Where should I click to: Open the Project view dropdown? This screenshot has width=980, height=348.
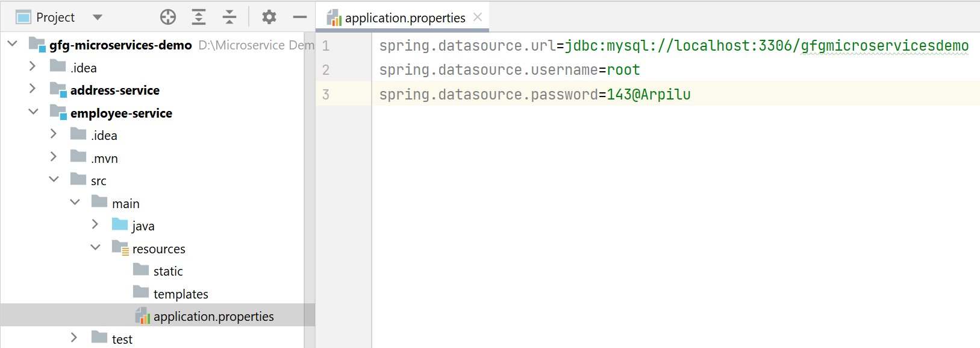(98, 17)
